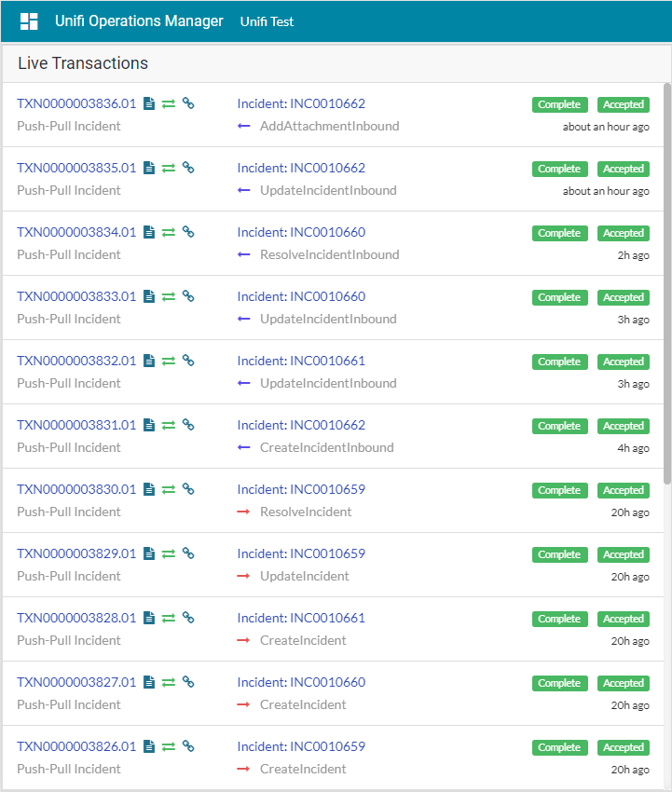Click the Complete badge on TXN0000003829.01 row

[559, 554]
